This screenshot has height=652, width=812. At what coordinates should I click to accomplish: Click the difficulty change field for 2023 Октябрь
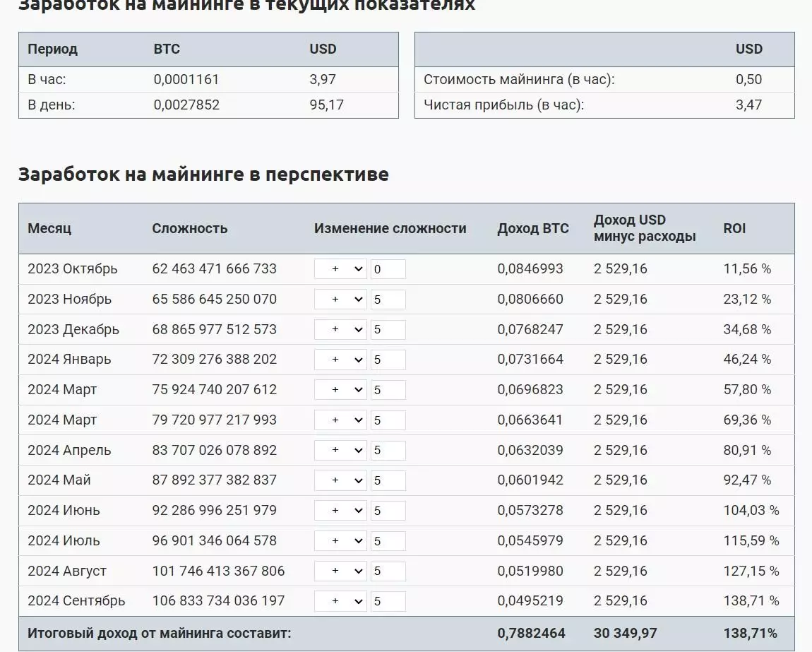click(388, 269)
